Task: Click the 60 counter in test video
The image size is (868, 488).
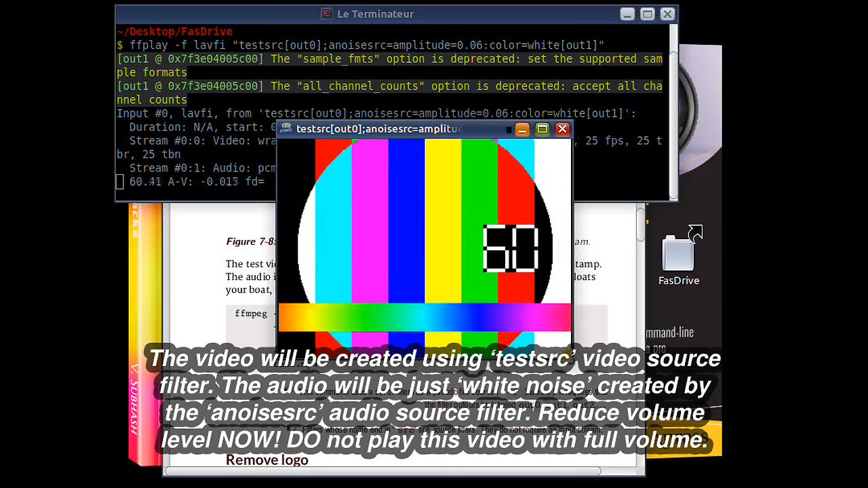Action: click(x=510, y=249)
